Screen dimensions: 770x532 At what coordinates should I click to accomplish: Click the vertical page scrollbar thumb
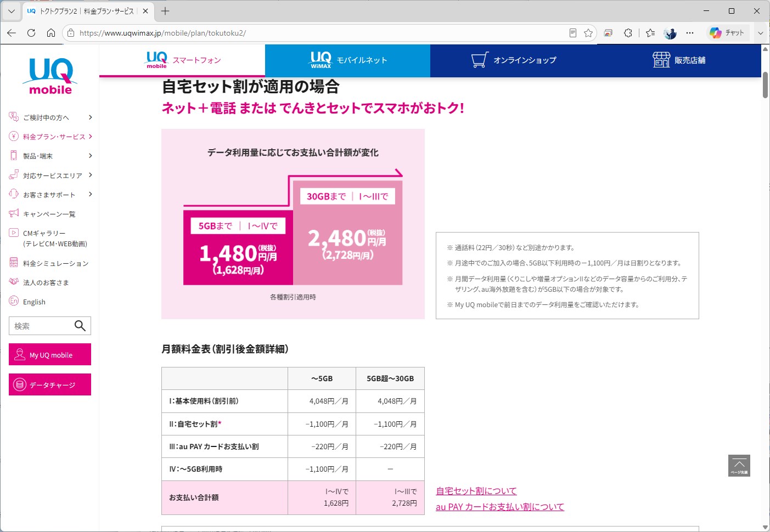[765, 85]
